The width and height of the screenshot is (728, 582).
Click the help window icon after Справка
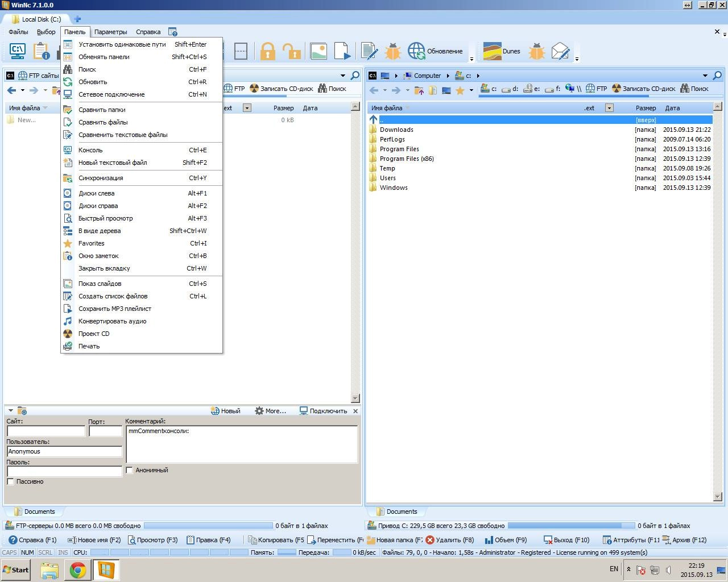[173, 32]
